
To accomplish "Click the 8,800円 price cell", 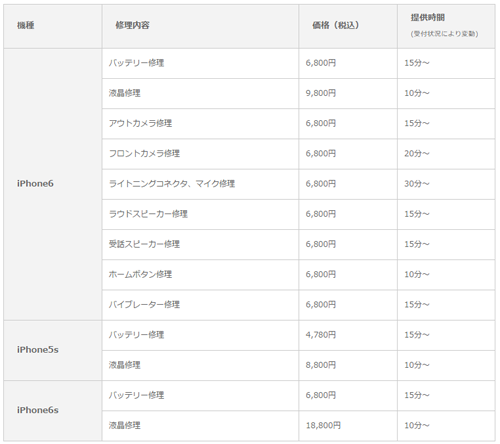I will tap(348, 365).
